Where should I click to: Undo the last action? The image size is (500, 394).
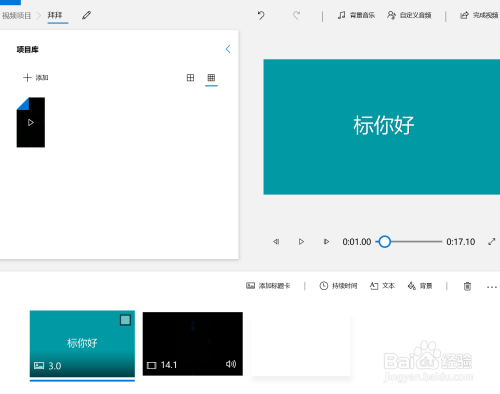(x=261, y=15)
